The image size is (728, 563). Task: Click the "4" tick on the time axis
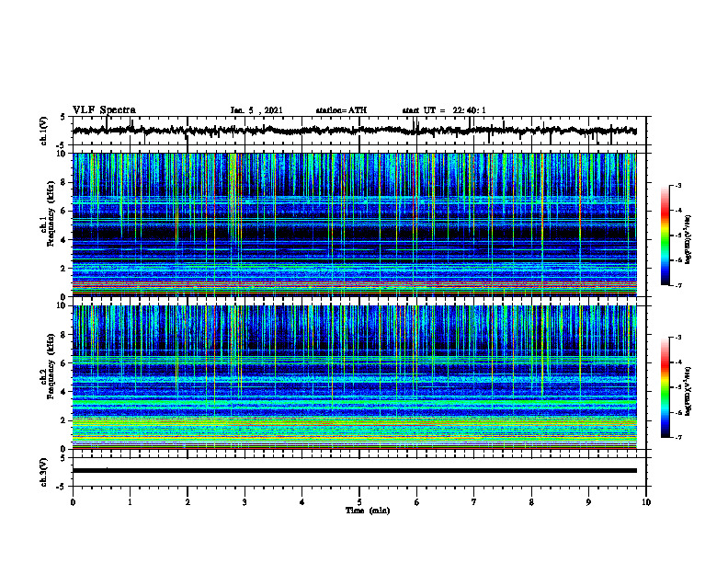pos(302,502)
